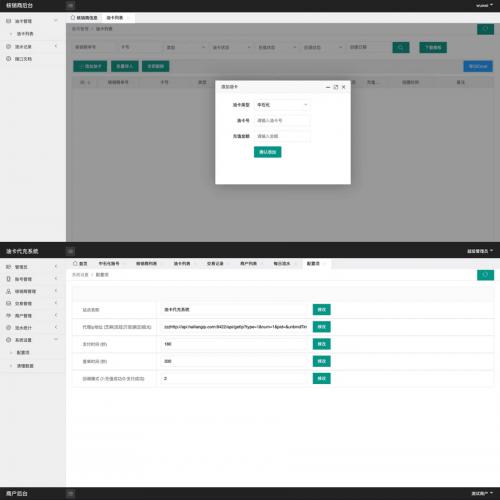Expand the 交易管理 sidebar group
The width and height of the screenshot is (500, 500).
(x=56, y=303)
